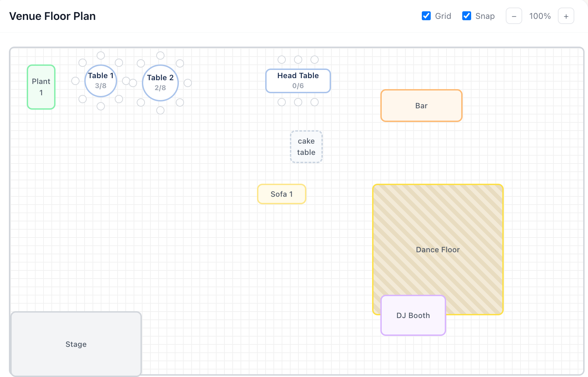Select the round Table 1
Viewport: 588px width, 377px height.
tap(101, 81)
